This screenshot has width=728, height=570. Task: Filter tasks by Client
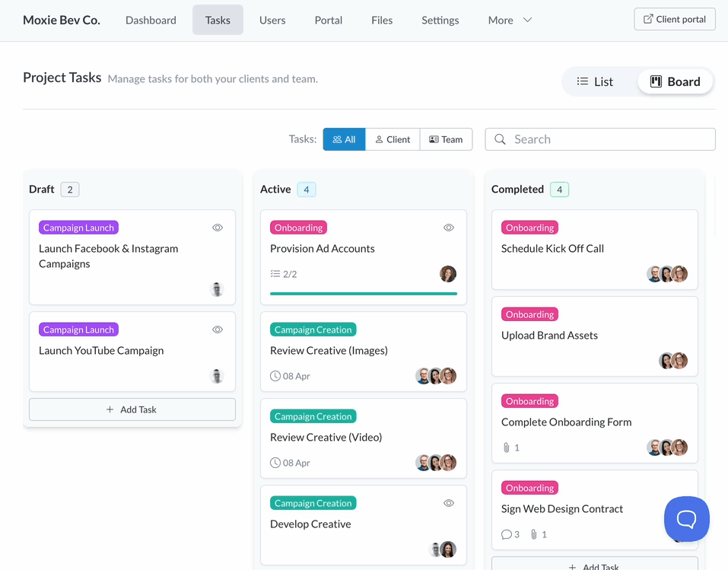point(393,139)
